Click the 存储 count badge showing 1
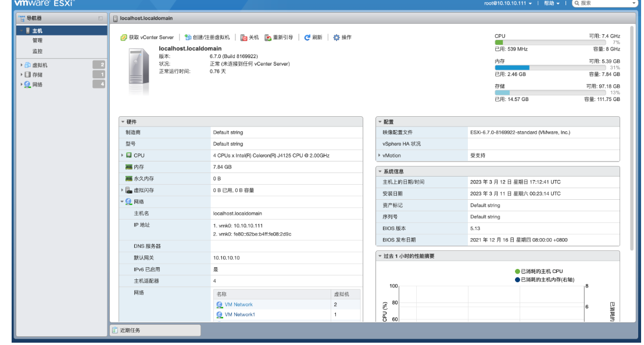The image size is (644, 345). point(99,75)
